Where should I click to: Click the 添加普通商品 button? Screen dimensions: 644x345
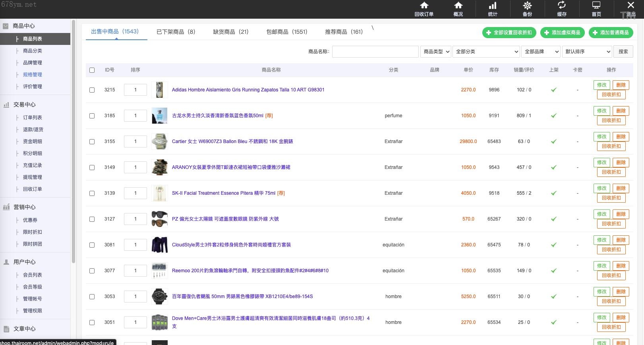click(611, 33)
